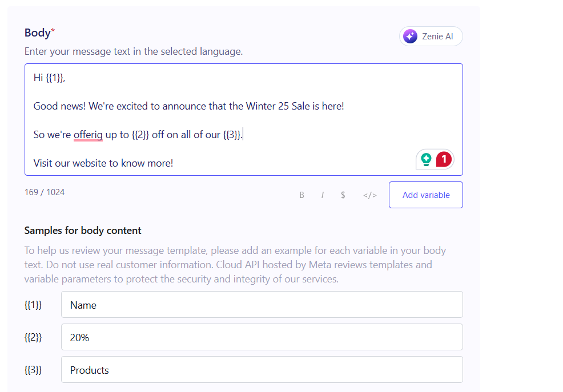The width and height of the screenshot is (563, 392).
Task: Open the red error count badge
Action: [x=444, y=159]
